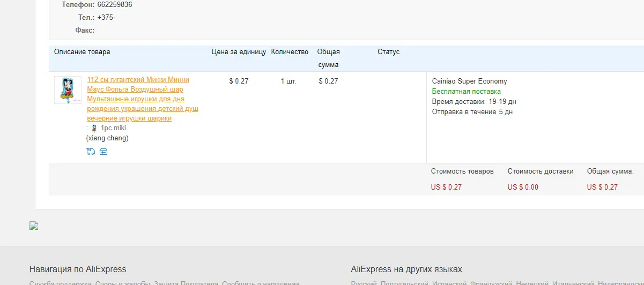644x285 pixels.
Task: Click the 'Описание товара' column header
Action: tap(82, 52)
